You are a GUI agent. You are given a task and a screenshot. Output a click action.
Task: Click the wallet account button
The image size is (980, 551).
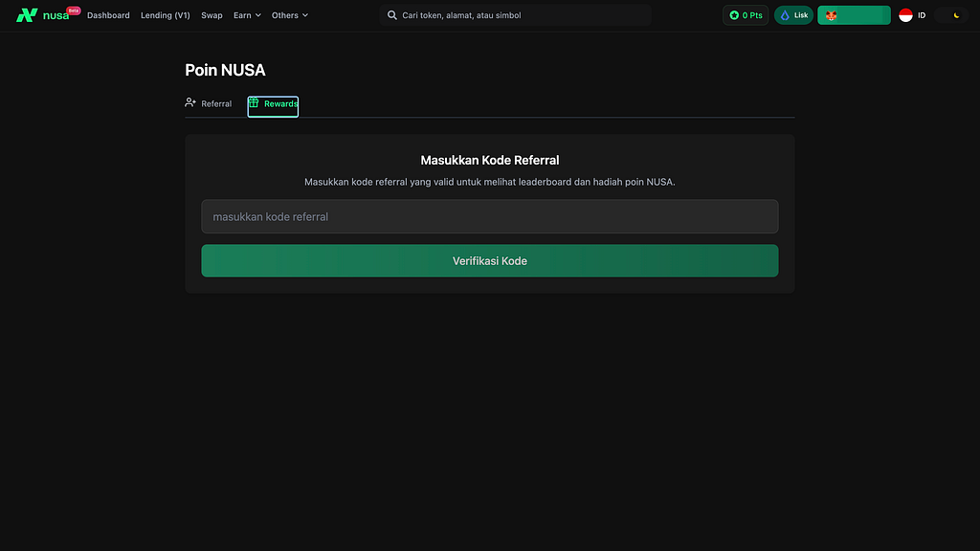coord(854,15)
